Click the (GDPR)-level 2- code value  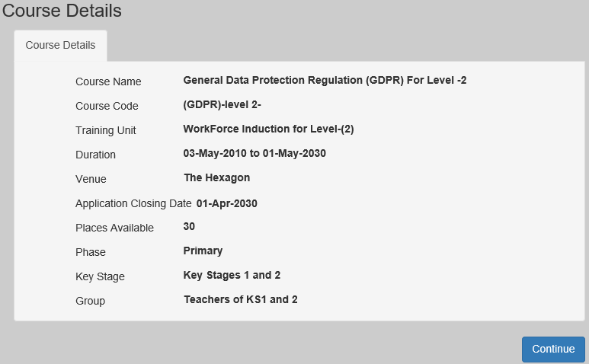pyautogui.click(x=222, y=104)
